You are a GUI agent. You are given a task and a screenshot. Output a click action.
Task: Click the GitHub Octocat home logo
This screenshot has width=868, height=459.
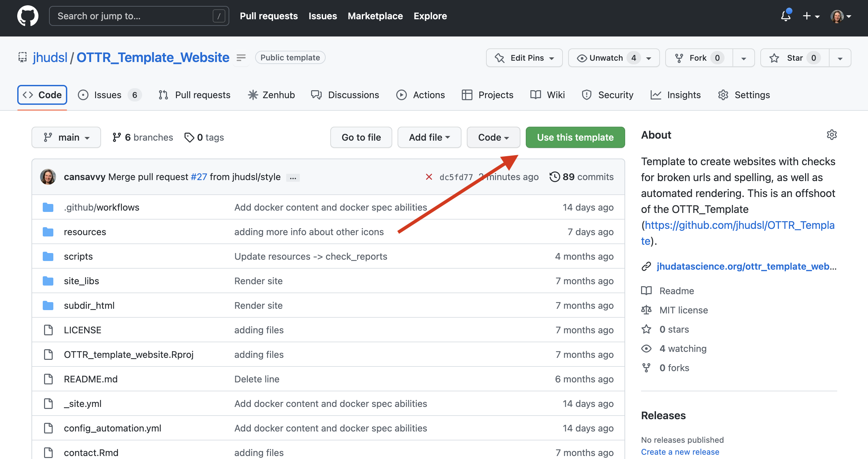point(27,16)
